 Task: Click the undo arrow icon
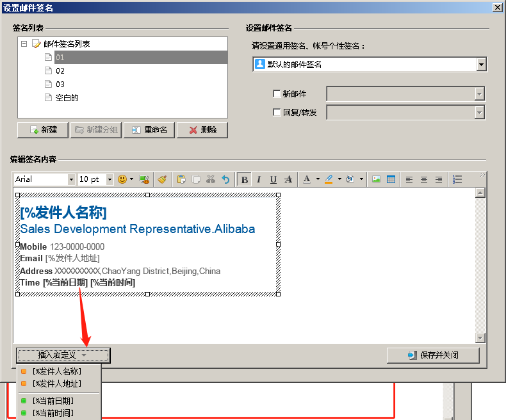[x=225, y=179]
